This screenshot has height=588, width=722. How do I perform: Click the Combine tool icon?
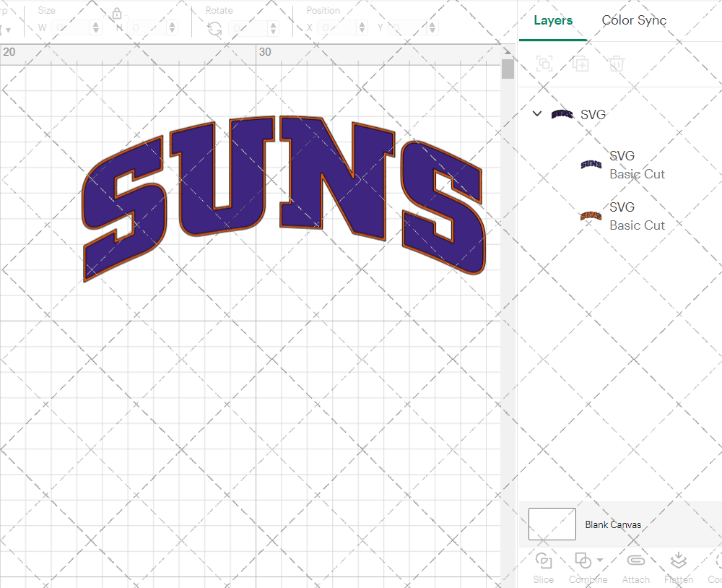click(x=583, y=561)
